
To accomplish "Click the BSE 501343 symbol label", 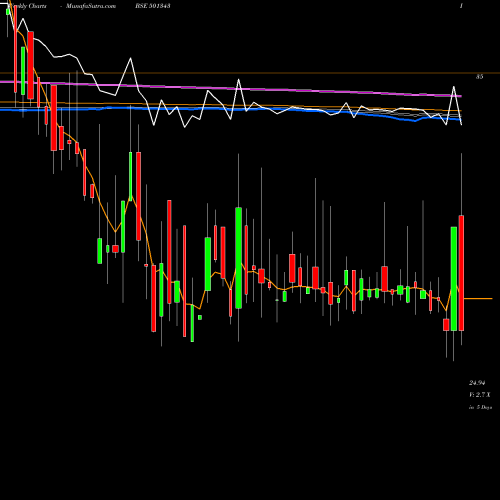I will point(152,6).
